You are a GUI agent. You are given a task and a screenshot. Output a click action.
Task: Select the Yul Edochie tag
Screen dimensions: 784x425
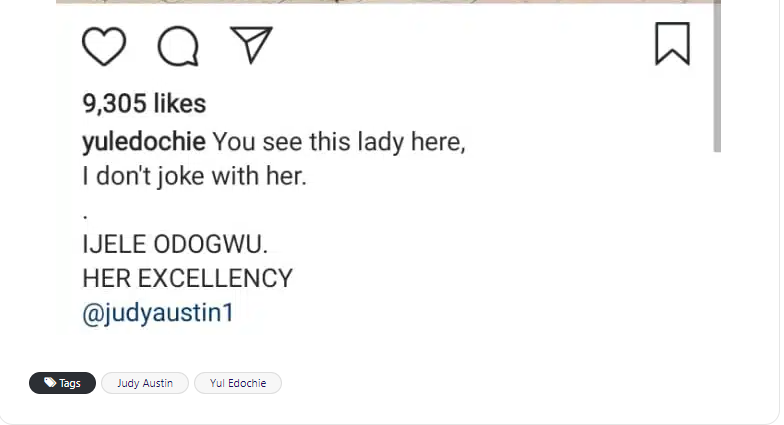(238, 383)
